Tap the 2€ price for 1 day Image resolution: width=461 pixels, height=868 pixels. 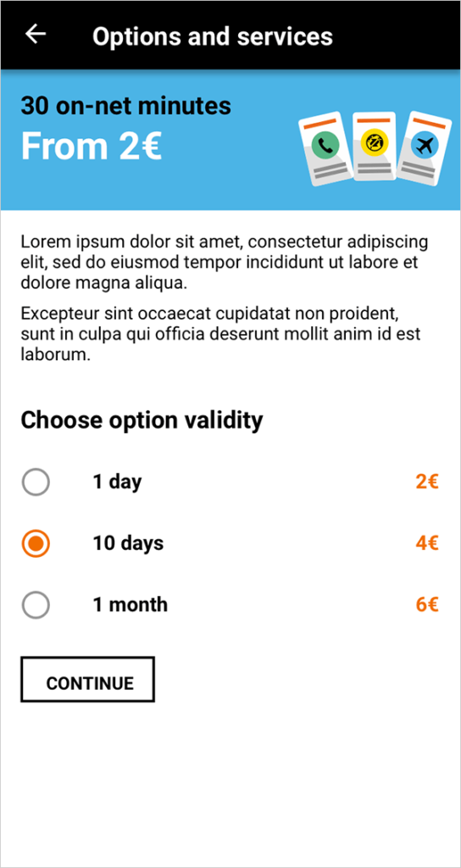pyautogui.click(x=427, y=482)
